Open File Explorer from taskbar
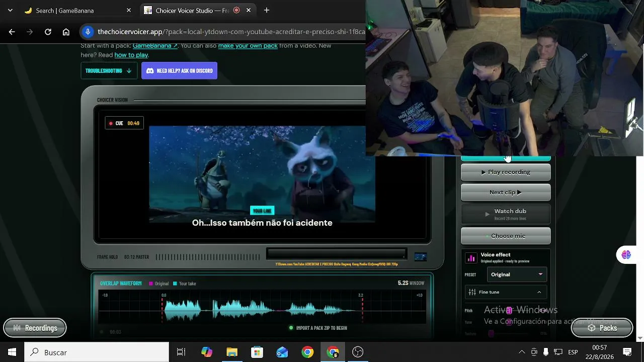Viewport: 644px width, 362px height. (x=232, y=352)
